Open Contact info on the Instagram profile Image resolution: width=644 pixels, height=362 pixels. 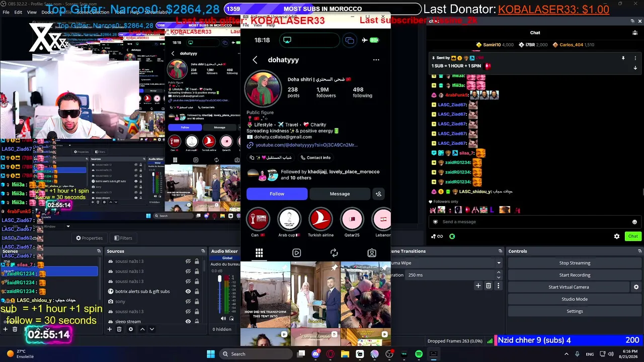(315, 157)
